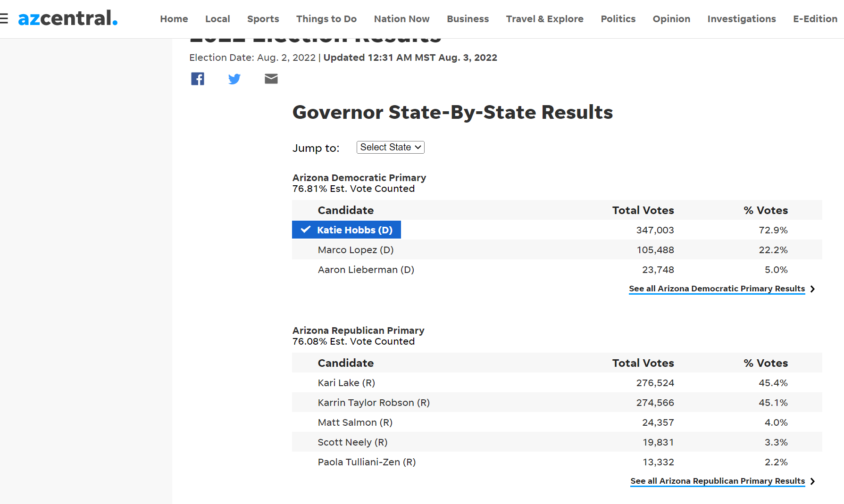Open the Opinion section

pyautogui.click(x=671, y=19)
